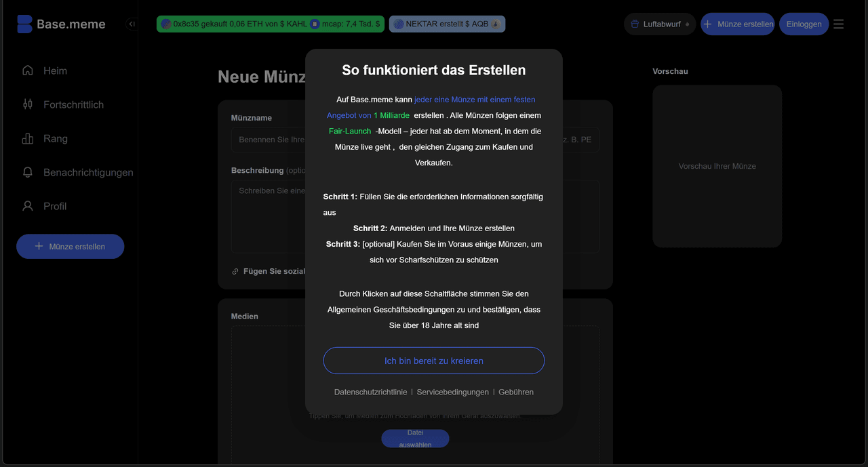Open the Fortschrittlich candlestick icon
868x467 pixels.
point(27,104)
